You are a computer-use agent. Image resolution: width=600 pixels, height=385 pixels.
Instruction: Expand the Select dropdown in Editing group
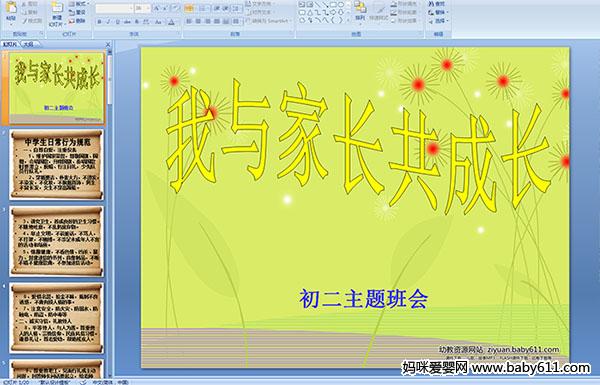439,21
